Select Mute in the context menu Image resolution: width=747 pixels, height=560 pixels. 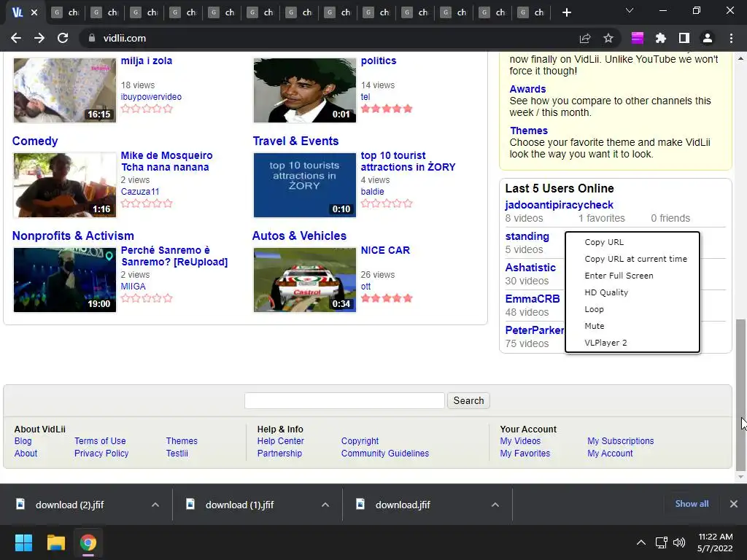tap(594, 326)
